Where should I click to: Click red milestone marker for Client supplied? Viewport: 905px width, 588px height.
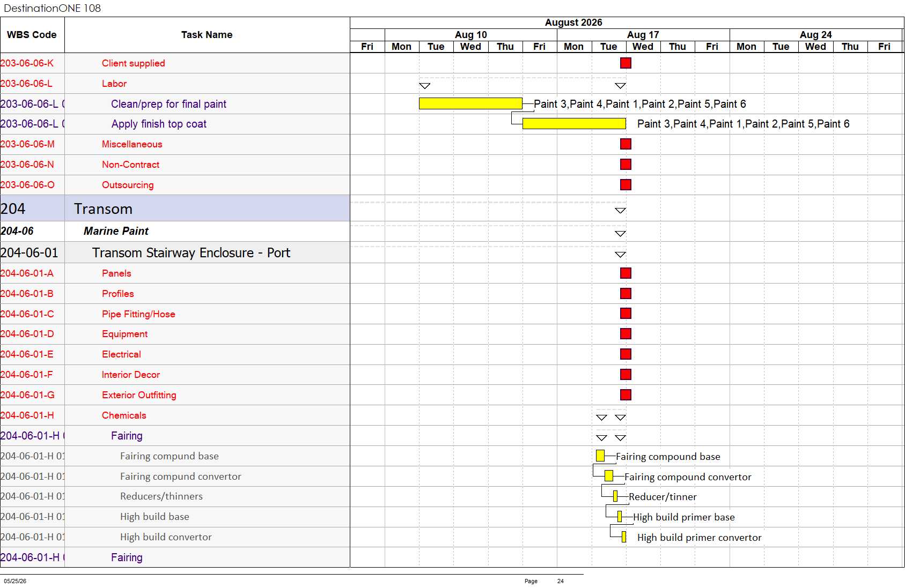(x=626, y=63)
